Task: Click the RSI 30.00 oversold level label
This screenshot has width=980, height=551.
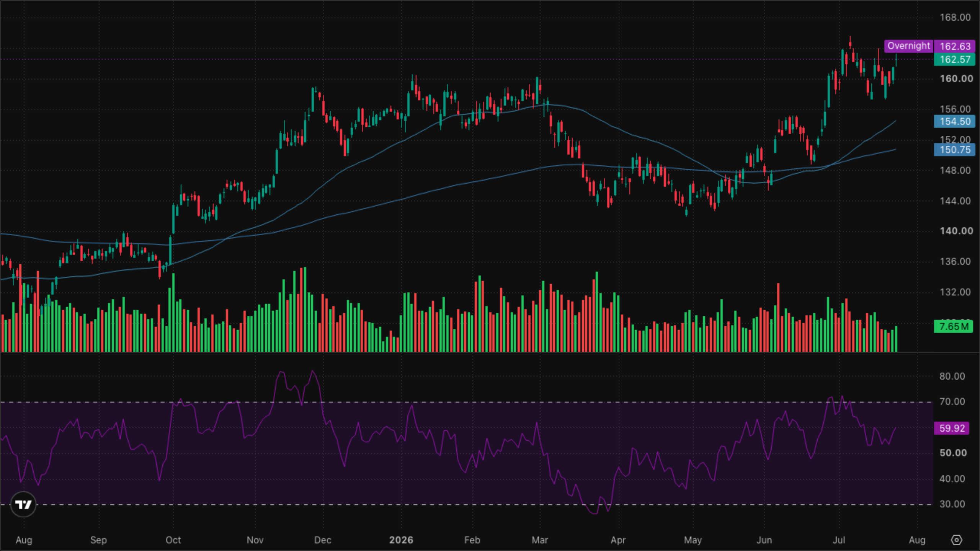Action: point(952,504)
